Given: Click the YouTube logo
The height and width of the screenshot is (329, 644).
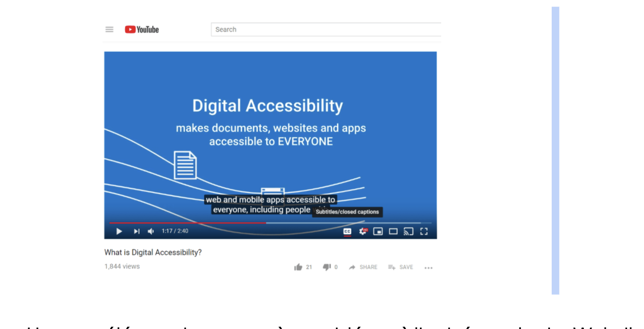Looking at the screenshot, I should [142, 30].
